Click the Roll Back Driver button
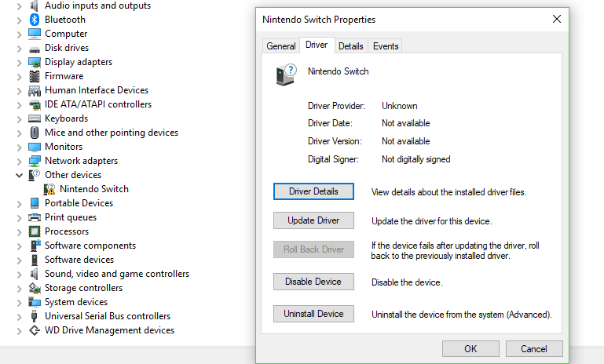The width and height of the screenshot is (604, 364). [x=313, y=249]
